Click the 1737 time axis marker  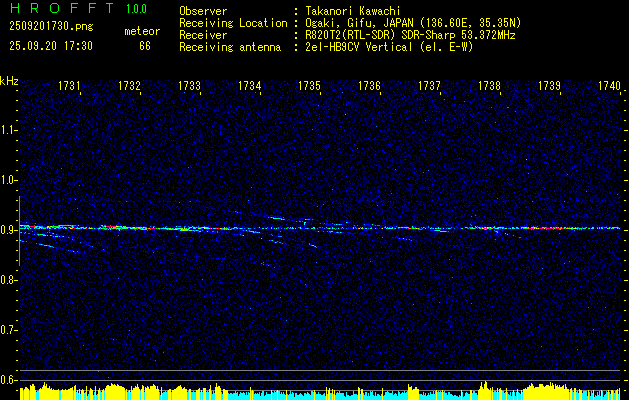(429, 85)
